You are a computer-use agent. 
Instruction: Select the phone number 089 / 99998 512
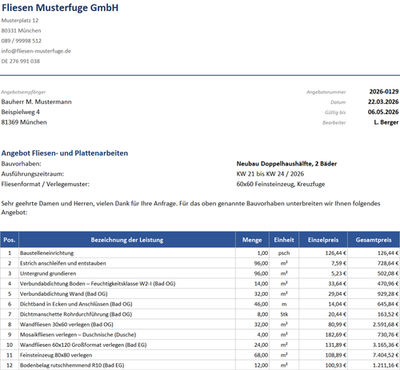tap(21, 41)
